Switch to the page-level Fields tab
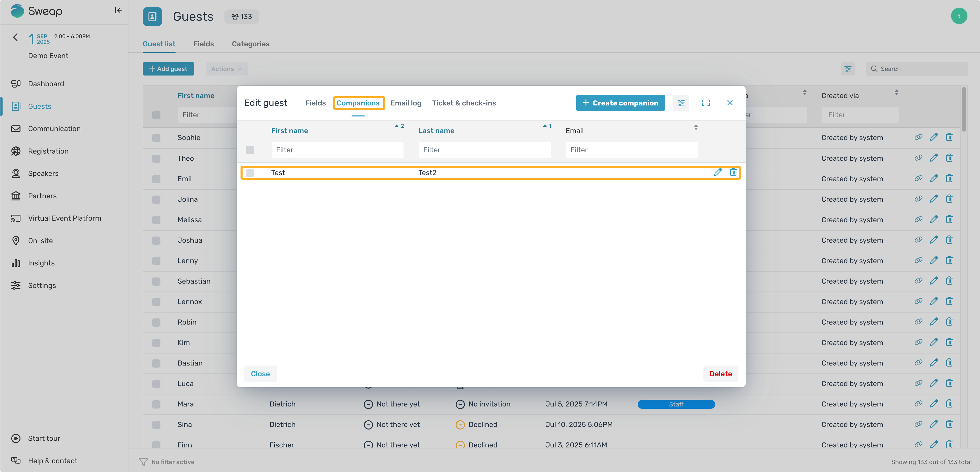 (203, 44)
